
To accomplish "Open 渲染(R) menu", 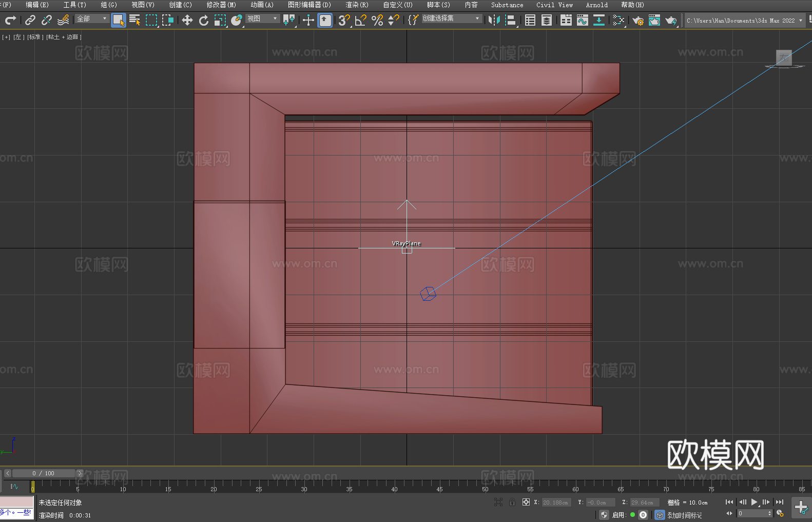I will [x=357, y=5].
